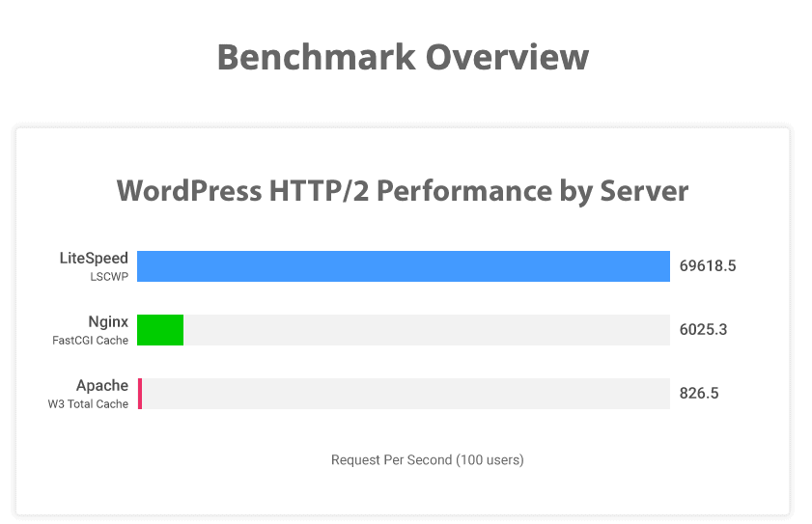Viewport: 812px width, 524px height.
Task: Click "WordPress" in the chart title
Action: 189,190
